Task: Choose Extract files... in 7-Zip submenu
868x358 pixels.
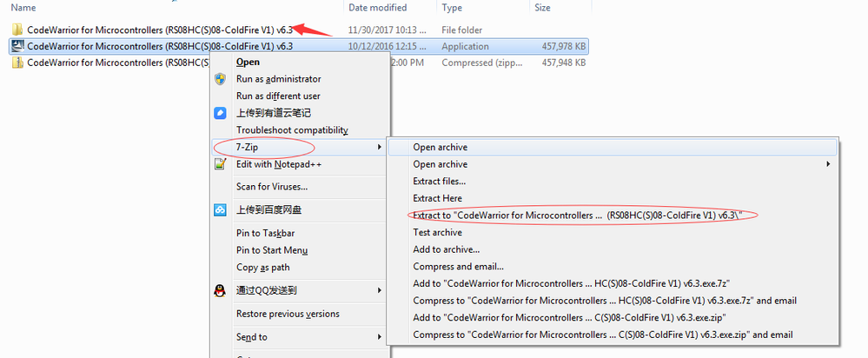Action: [x=439, y=181]
